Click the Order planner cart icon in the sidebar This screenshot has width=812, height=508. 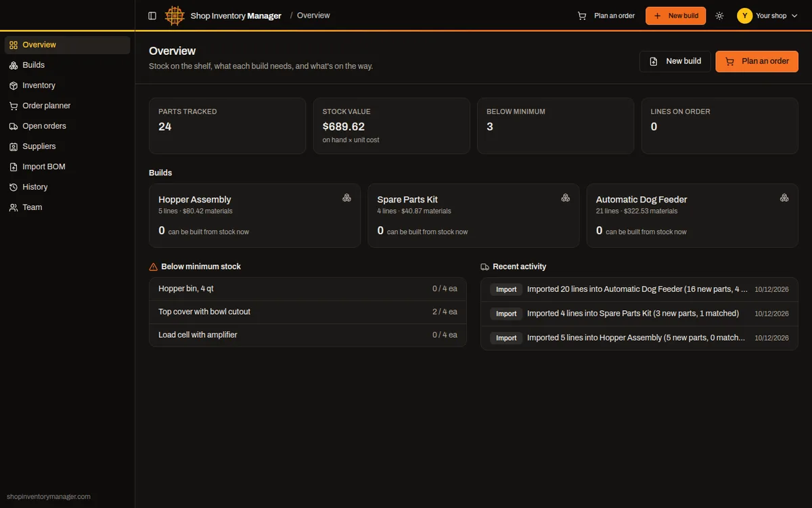pos(14,106)
